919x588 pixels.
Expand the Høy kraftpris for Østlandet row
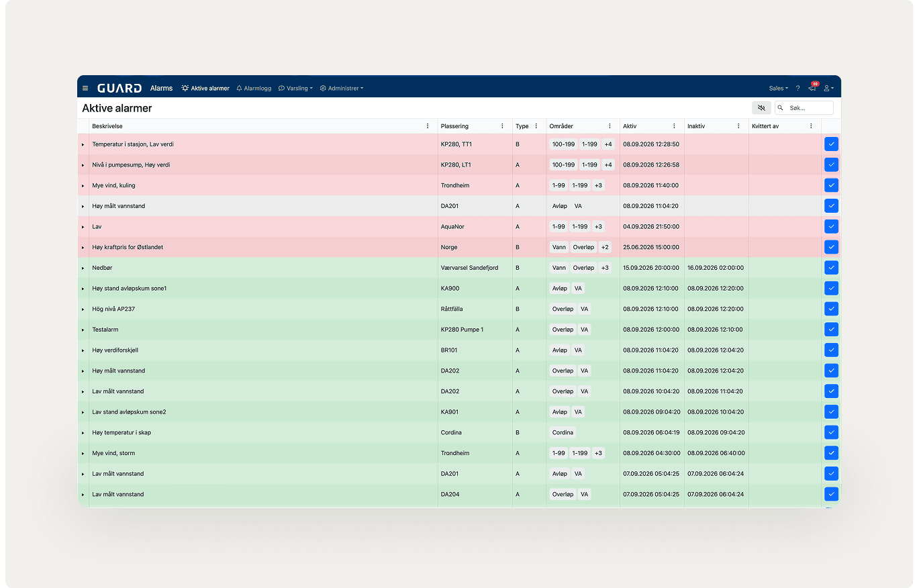pyautogui.click(x=83, y=247)
